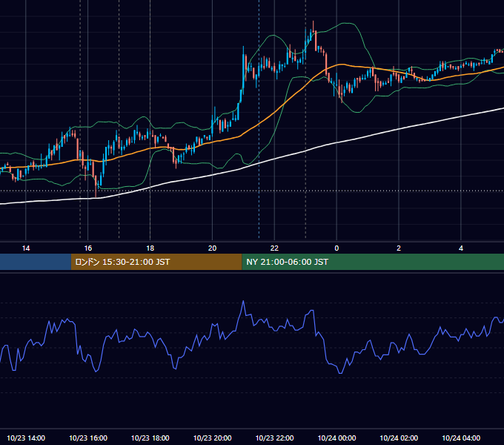Click the 10/24 02:00 time label

point(399,438)
